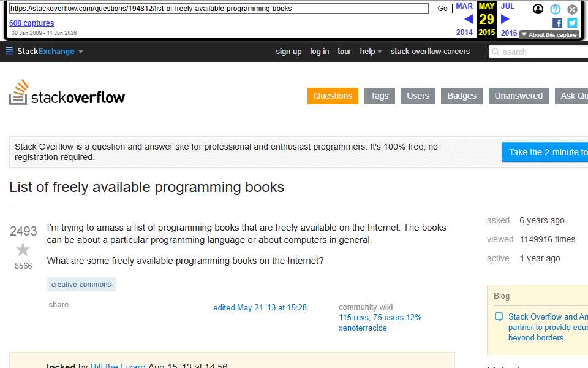Click the 2493 vote count
This screenshot has width=588, height=368.
coord(23,231)
